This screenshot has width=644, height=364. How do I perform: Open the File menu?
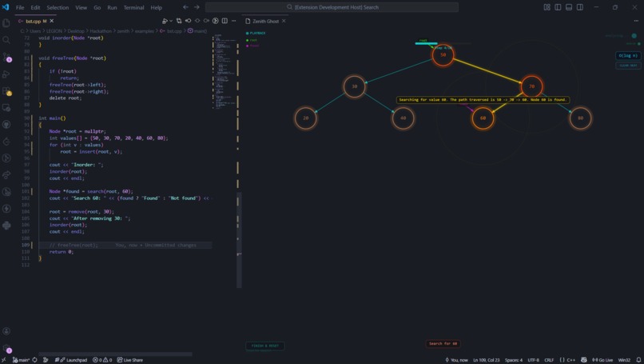tap(20, 7)
